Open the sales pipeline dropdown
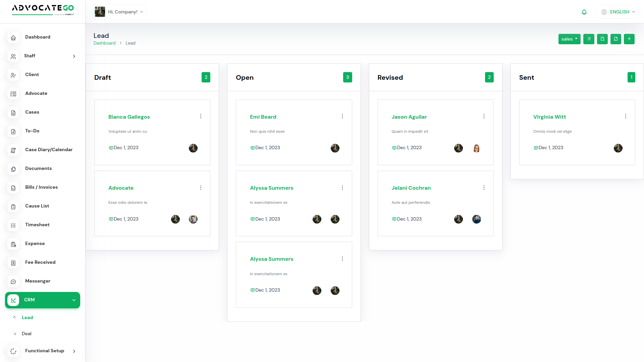This screenshot has width=644, height=362. [x=569, y=39]
